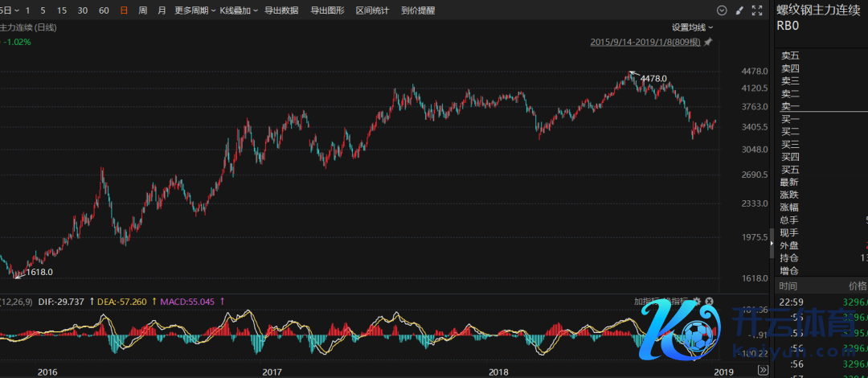
Task: Expand the 设置均线 dropdown
Action: tap(692, 27)
